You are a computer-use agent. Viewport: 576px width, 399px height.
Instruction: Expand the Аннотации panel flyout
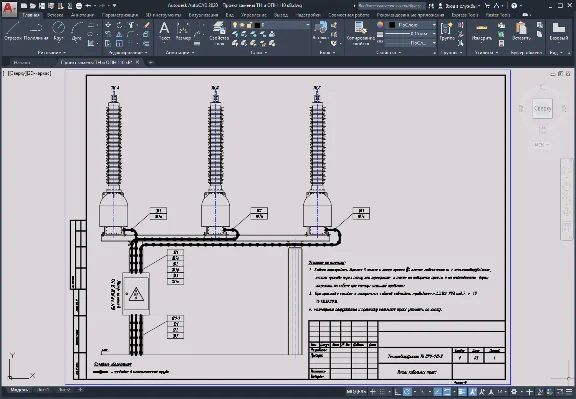(x=180, y=53)
